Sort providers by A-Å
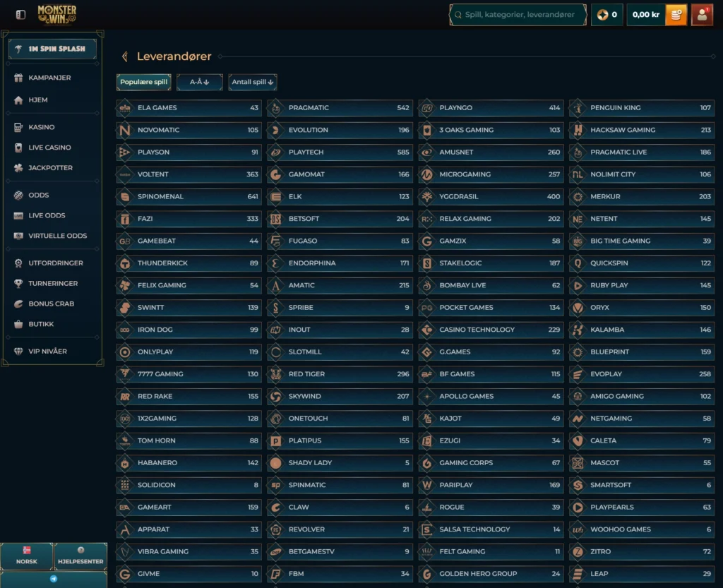 200,82
